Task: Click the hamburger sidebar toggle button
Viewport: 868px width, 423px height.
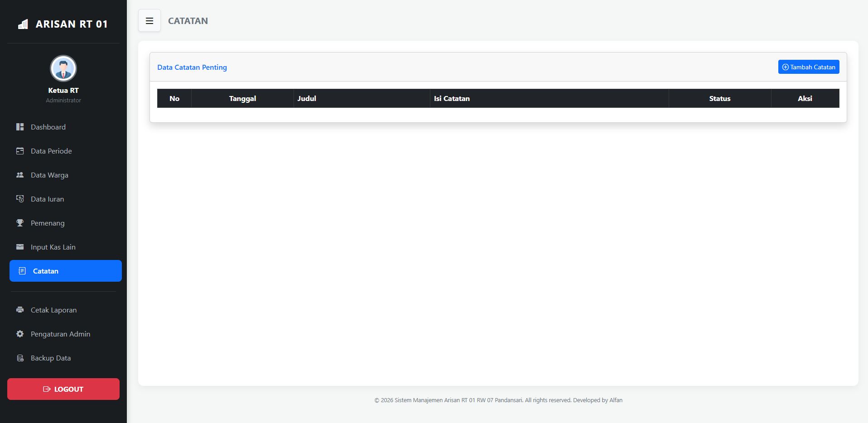Action: [x=149, y=21]
